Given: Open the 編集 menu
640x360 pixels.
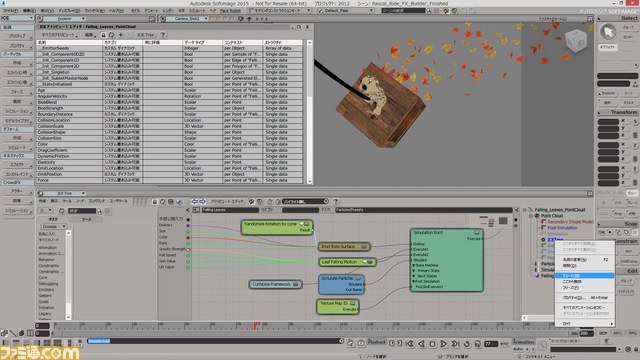Looking at the screenshot, I should (29, 11).
